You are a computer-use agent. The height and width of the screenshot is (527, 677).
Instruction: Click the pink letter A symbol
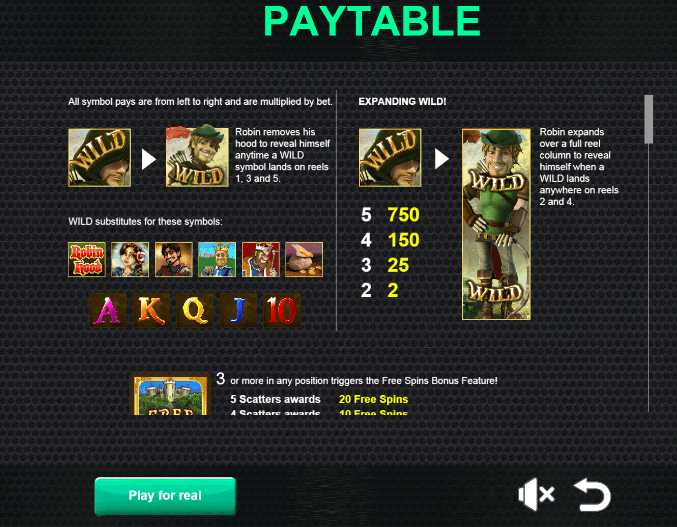coord(108,310)
